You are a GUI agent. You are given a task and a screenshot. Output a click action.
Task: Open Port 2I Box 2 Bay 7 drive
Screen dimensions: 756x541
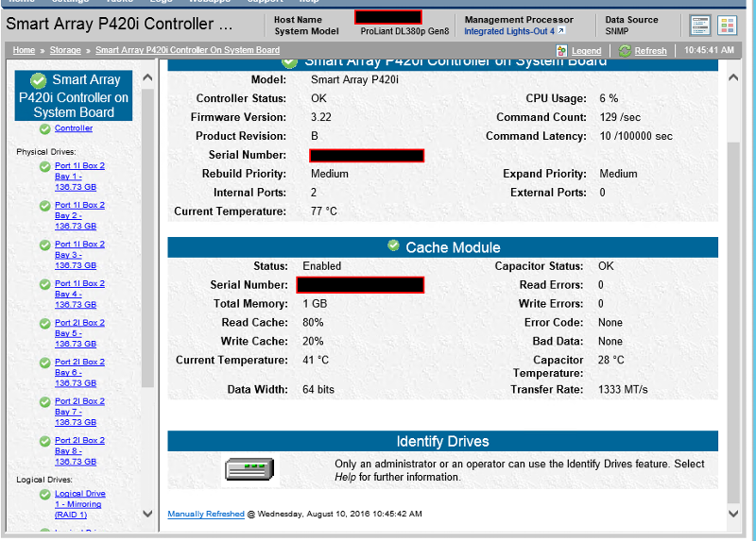pos(79,412)
